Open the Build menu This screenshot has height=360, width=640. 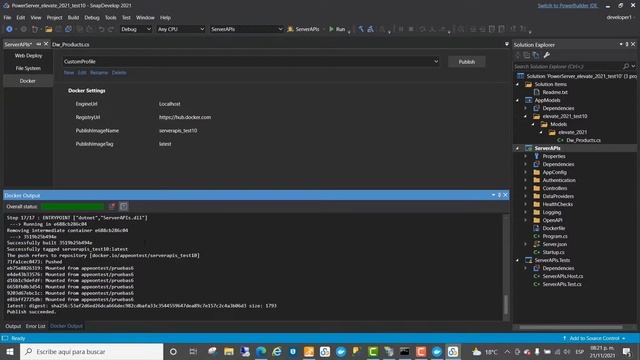click(73, 18)
